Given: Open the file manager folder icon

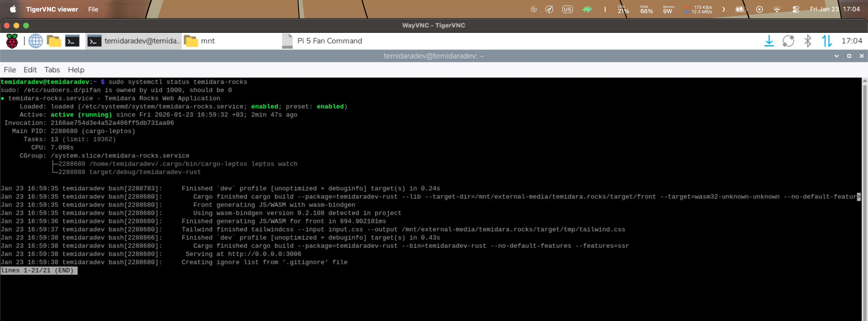Looking at the screenshot, I should 54,41.
